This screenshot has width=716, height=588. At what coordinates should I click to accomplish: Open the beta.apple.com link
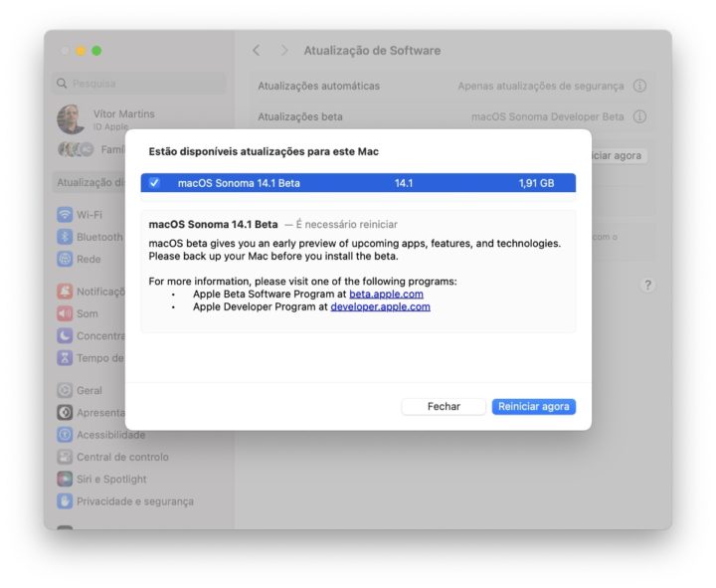click(386, 294)
